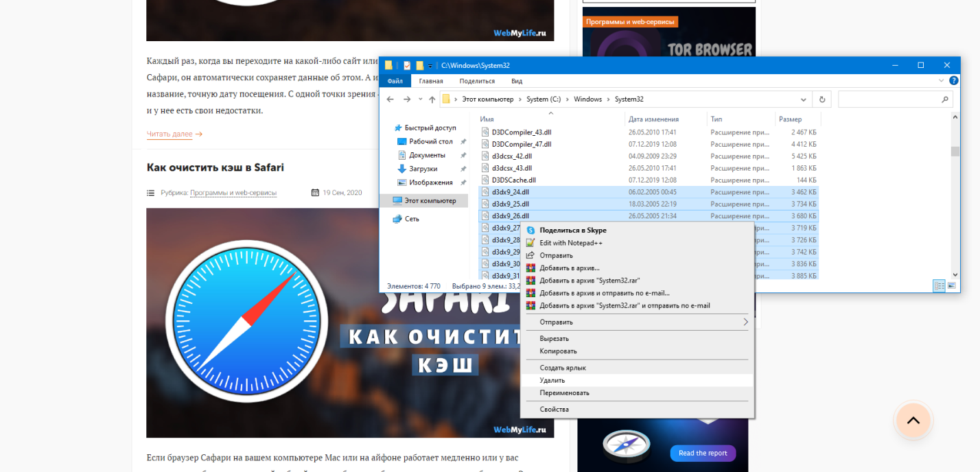The height and width of the screenshot is (472, 980).
Task: Click the Explorer vertical scrollbar thumb
Action: point(955,152)
